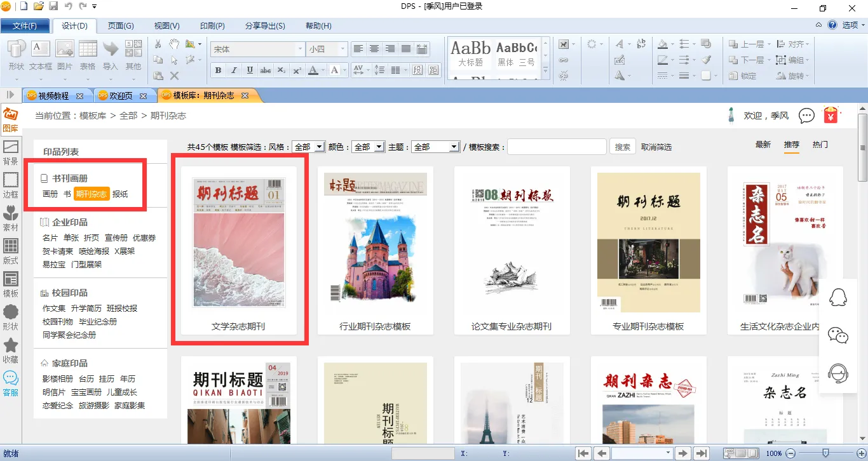The height and width of the screenshot is (461, 868).
Task: Open the 页面(G) ribbon tab
Action: 121,26
